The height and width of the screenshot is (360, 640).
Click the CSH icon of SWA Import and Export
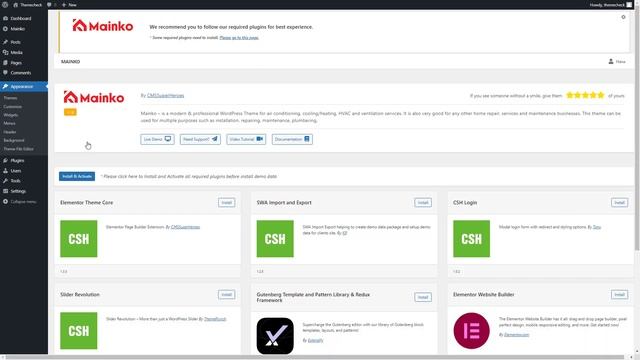[275, 239]
